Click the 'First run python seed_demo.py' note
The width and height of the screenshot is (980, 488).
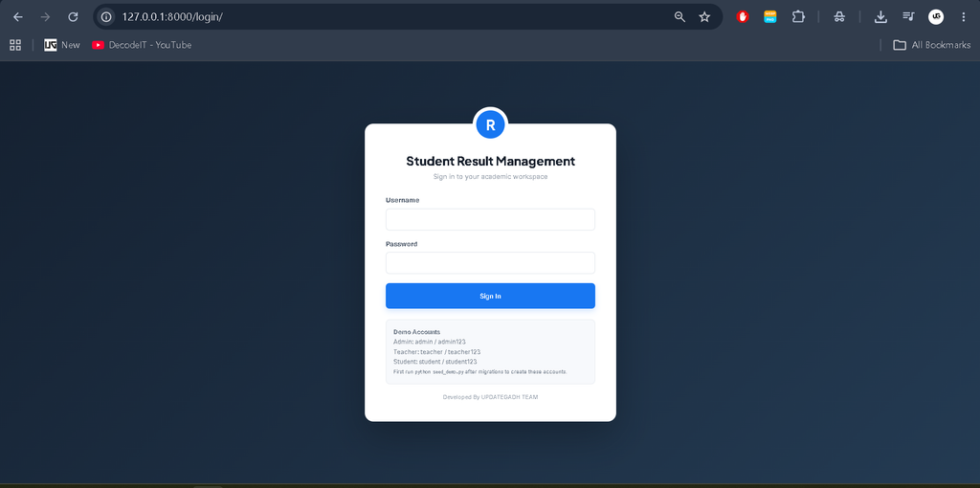point(480,371)
